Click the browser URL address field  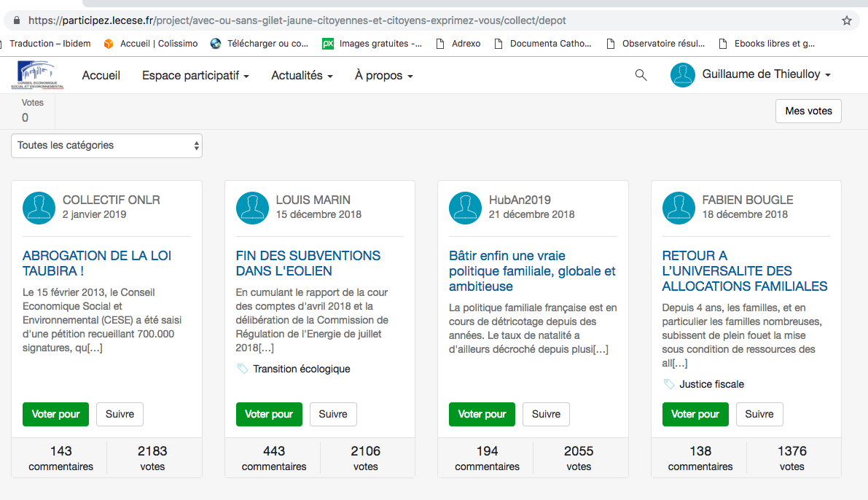point(364,20)
